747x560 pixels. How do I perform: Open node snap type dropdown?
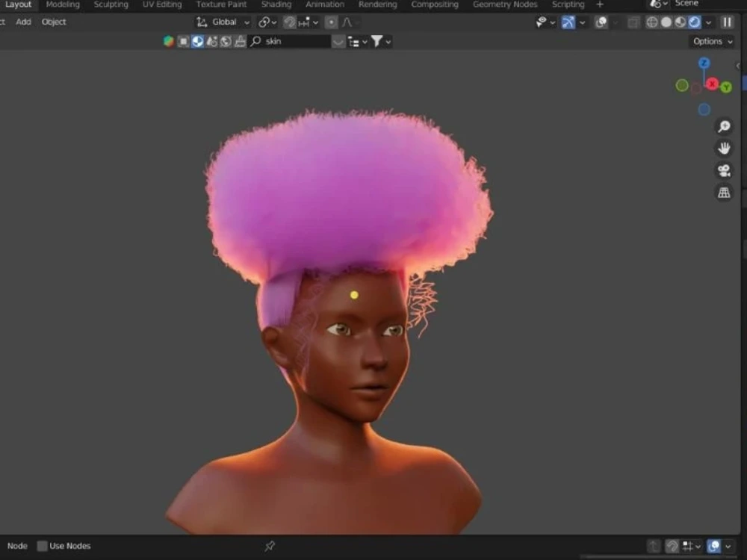point(691,546)
